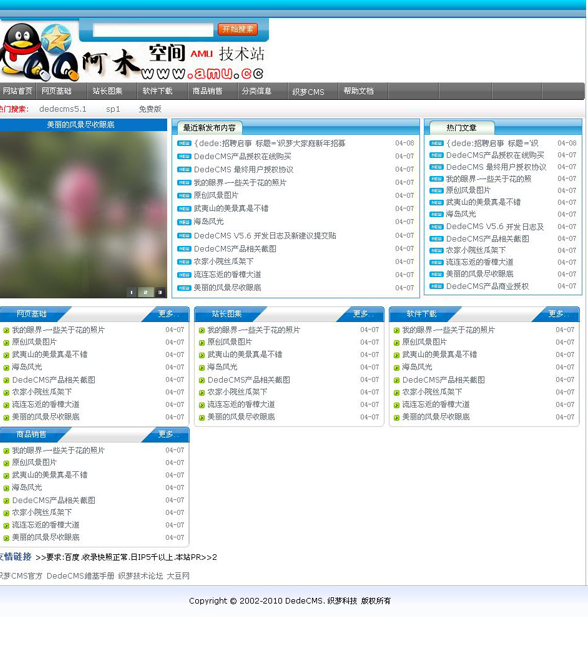Click NEW icon beside 流连忘返的香樟大道 in recent list
This screenshot has height=651, width=588.
point(184,275)
